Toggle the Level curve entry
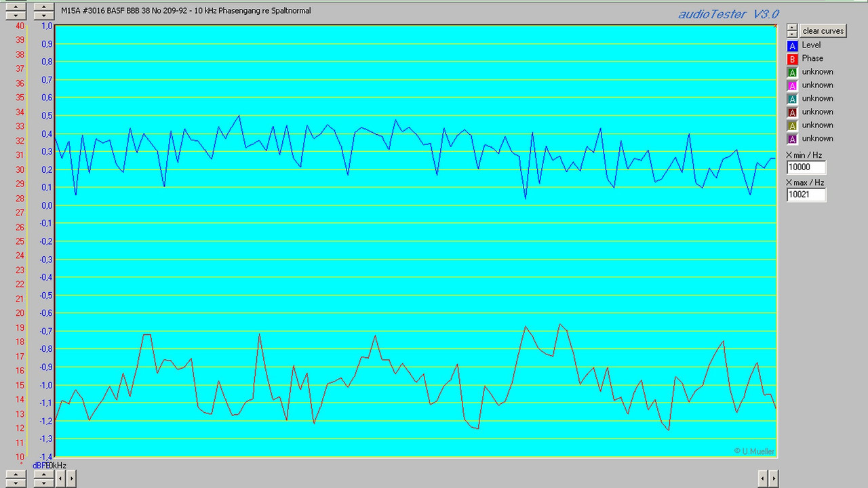868x488 pixels. click(x=812, y=45)
